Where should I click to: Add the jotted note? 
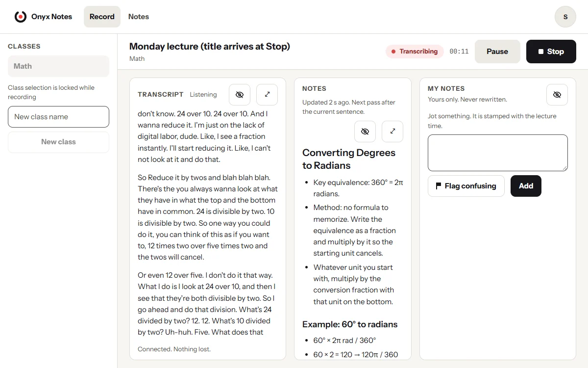pyautogui.click(x=526, y=186)
